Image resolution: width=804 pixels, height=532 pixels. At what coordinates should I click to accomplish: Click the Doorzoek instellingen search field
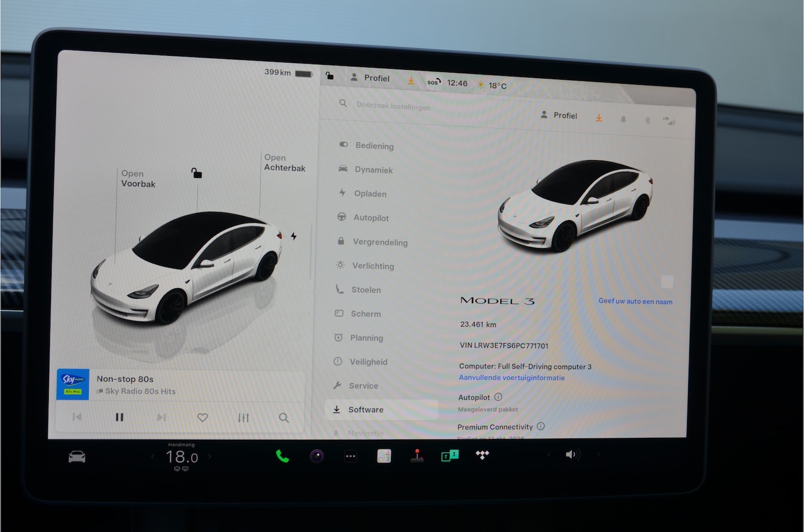tap(393, 106)
